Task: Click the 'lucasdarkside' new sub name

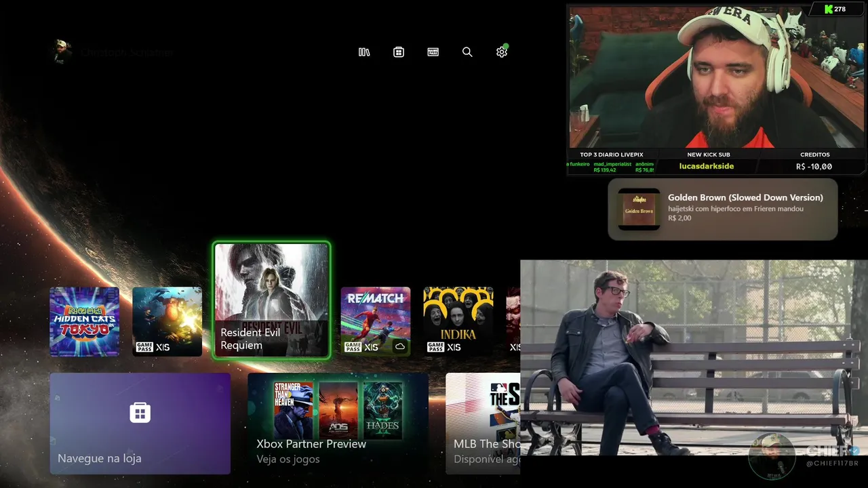Action: point(706,166)
